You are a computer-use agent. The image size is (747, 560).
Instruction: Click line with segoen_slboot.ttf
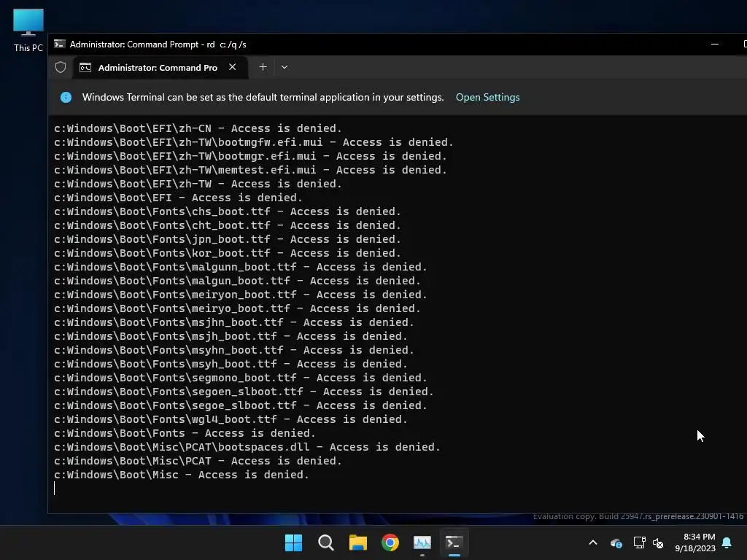(x=244, y=392)
